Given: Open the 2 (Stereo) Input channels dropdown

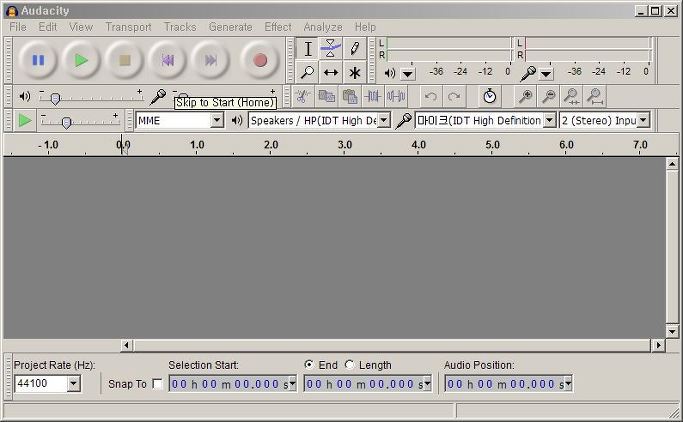Looking at the screenshot, I should (643, 120).
